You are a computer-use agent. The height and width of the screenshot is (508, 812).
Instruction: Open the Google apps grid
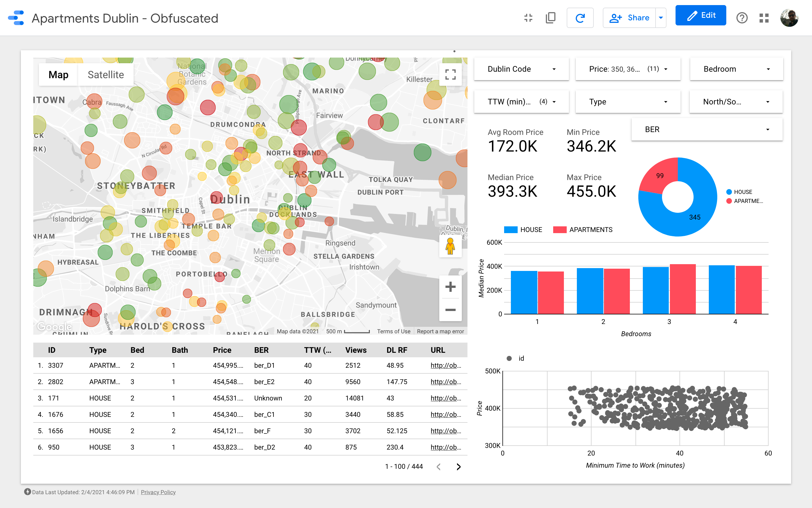(764, 18)
